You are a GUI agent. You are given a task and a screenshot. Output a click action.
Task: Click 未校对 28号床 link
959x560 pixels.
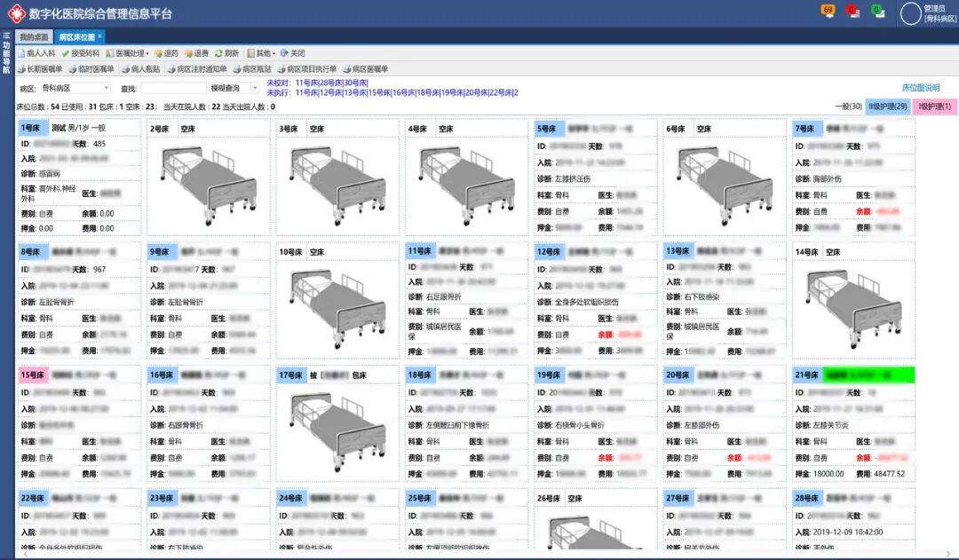click(331, 83)
